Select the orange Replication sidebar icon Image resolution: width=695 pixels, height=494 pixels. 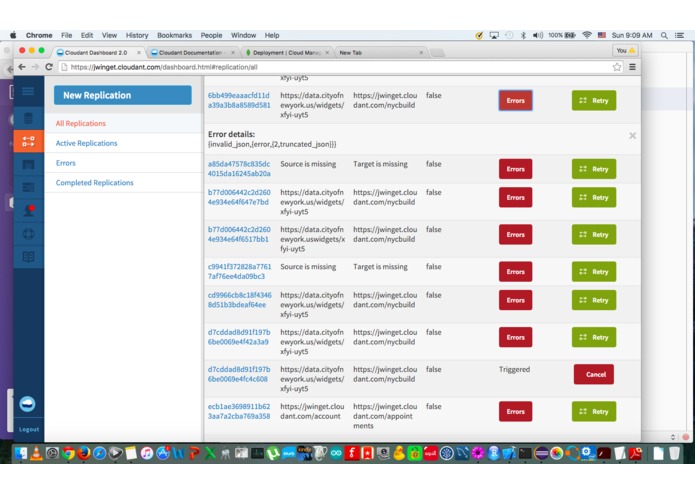pos(28,141)
